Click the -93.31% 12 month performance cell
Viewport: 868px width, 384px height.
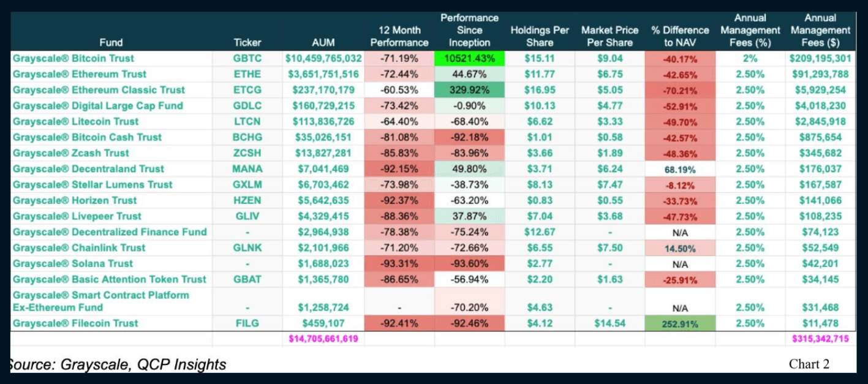click(399, 264)
